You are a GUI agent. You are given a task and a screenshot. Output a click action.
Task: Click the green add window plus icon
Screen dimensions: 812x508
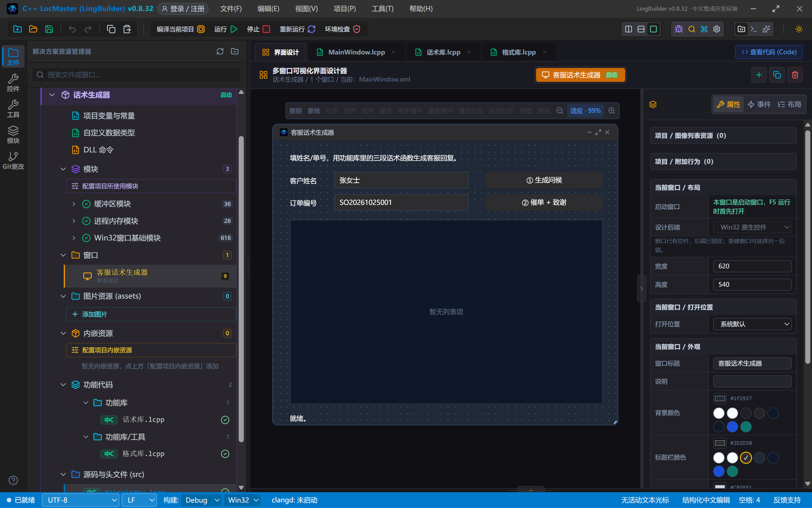[759, 75]
